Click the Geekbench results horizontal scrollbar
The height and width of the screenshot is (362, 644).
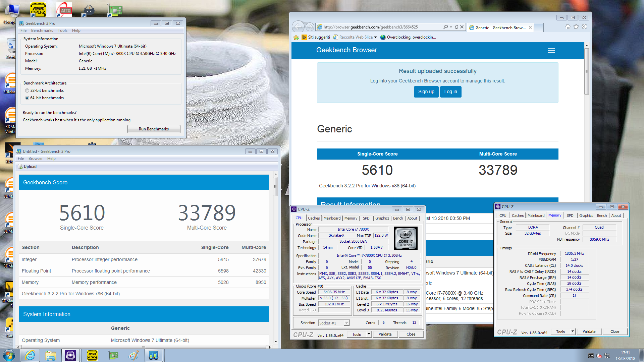[144, 347]
